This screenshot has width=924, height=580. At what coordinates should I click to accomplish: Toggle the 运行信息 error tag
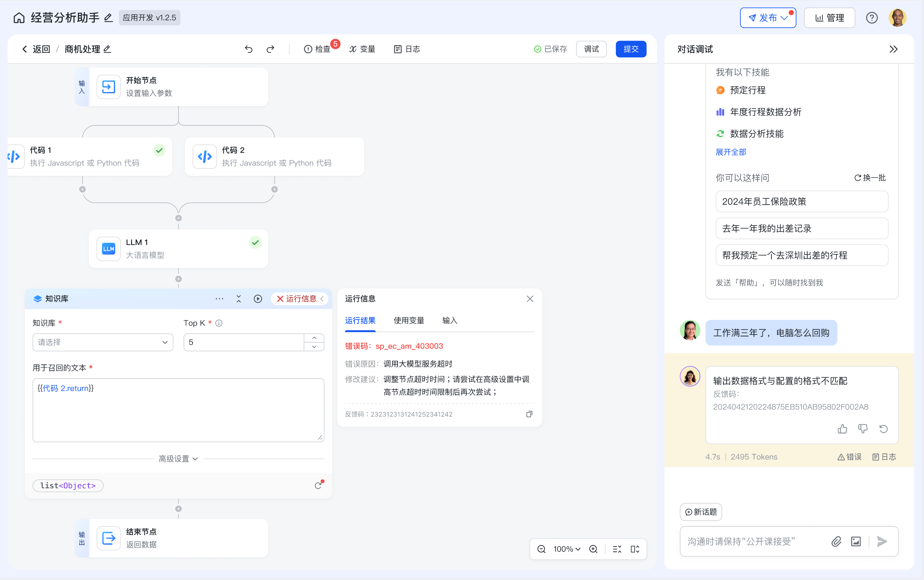[300, 299]
